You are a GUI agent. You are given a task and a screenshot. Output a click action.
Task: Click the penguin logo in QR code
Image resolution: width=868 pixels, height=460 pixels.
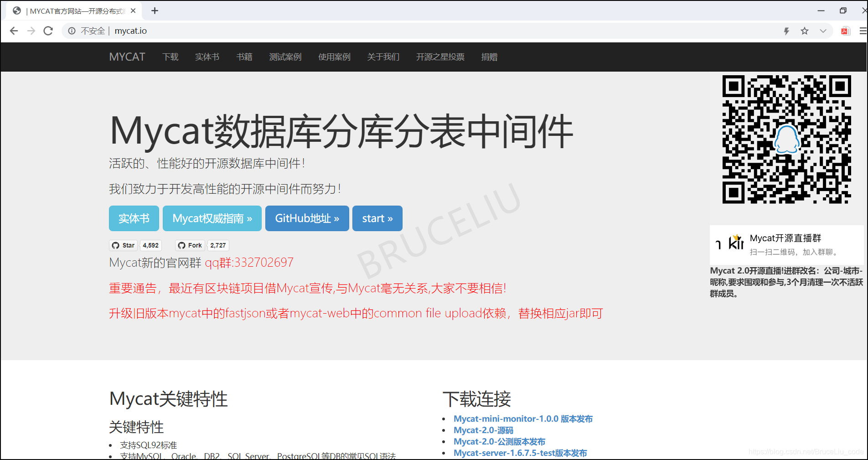[787, 139]
